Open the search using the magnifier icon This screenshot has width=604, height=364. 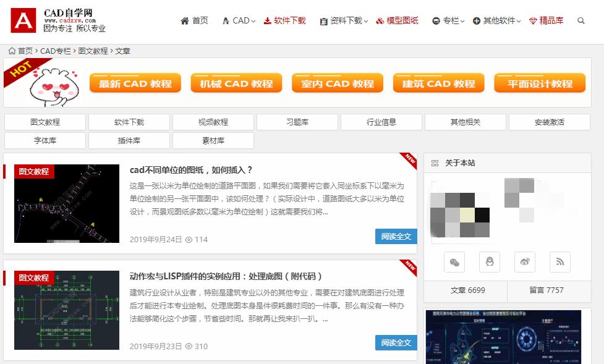point(581,20)
